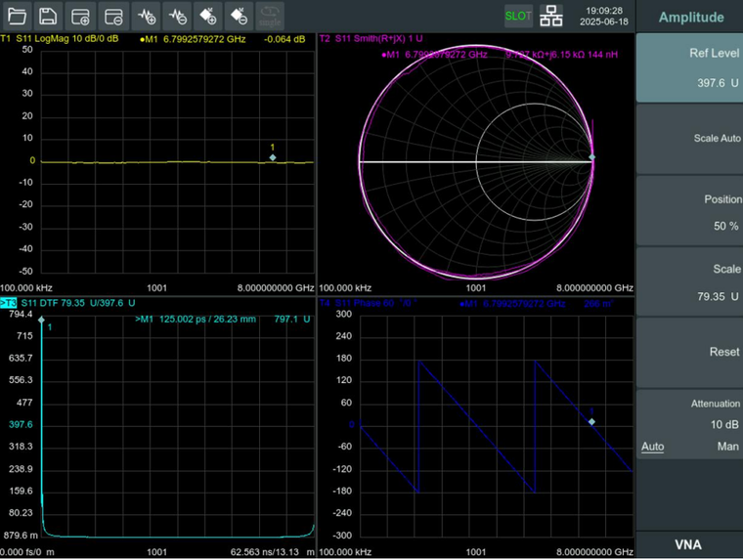Open a file with the folder icon

(x=17, y=16)
